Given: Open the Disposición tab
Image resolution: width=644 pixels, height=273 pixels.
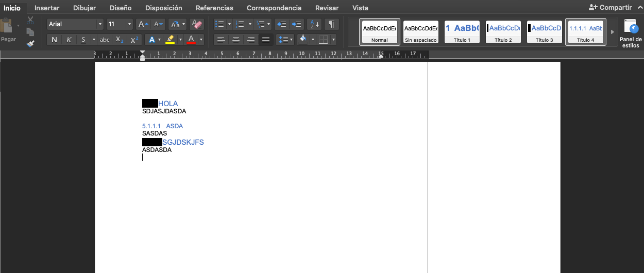Looking at the screenshot, I should click(x=164, y=8).
